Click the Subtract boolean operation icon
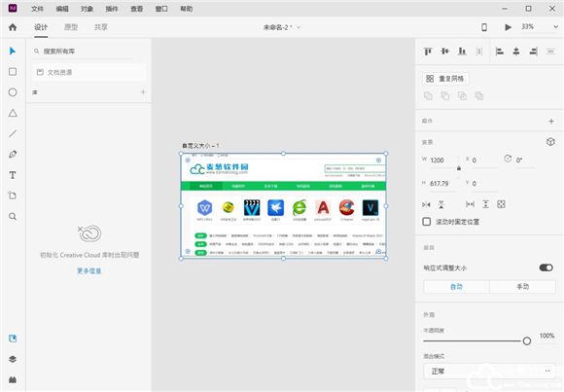The height and width of the screenshot is (392, 564). click(445, 95)
